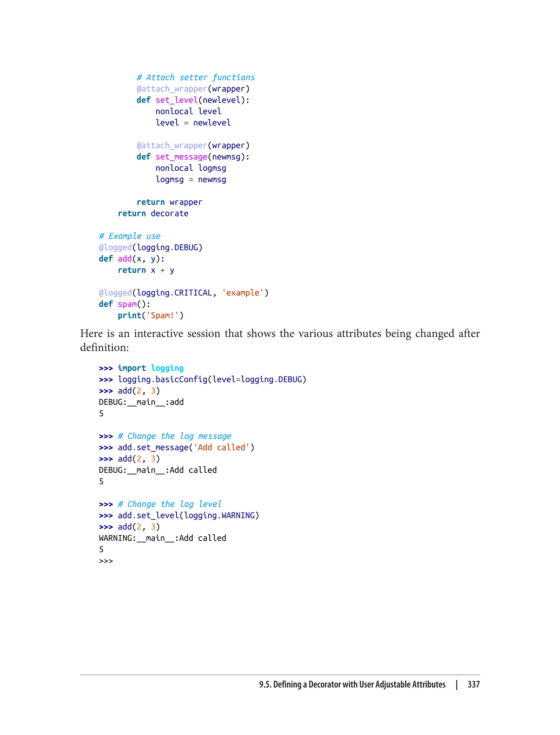Image resolution: width=560 pixels, height=735 pixels.
Task: Click the line 'return x + y'
Action: [146, 270]
